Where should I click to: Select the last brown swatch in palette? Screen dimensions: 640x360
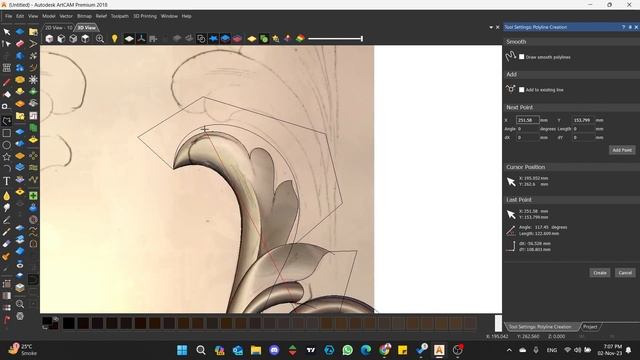(x=470, y=323)
